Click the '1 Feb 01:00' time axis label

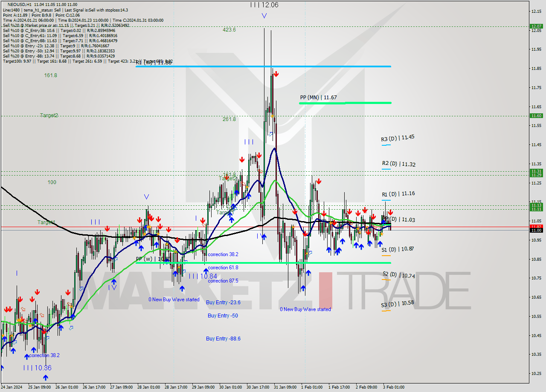click(x=311, y=387)
